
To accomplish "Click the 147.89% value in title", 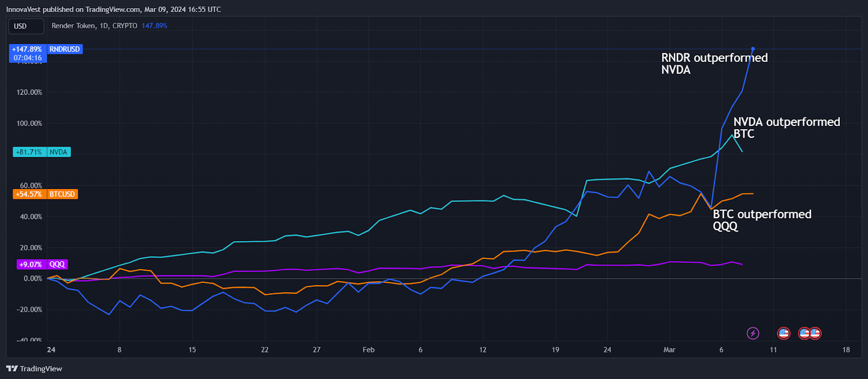I will click(x=155, y=26).
